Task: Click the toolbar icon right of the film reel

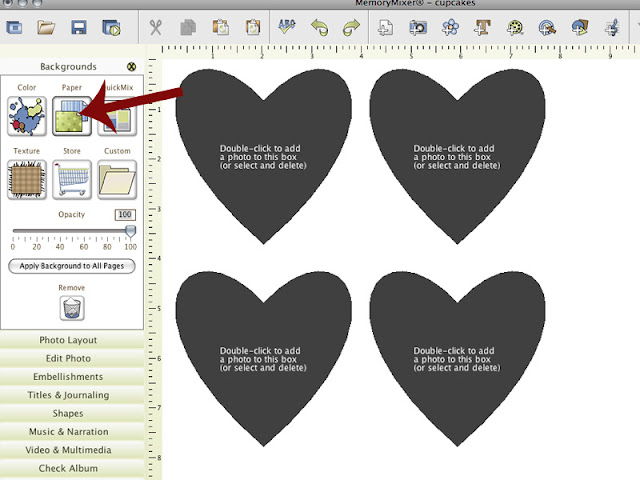Action: 547,28
